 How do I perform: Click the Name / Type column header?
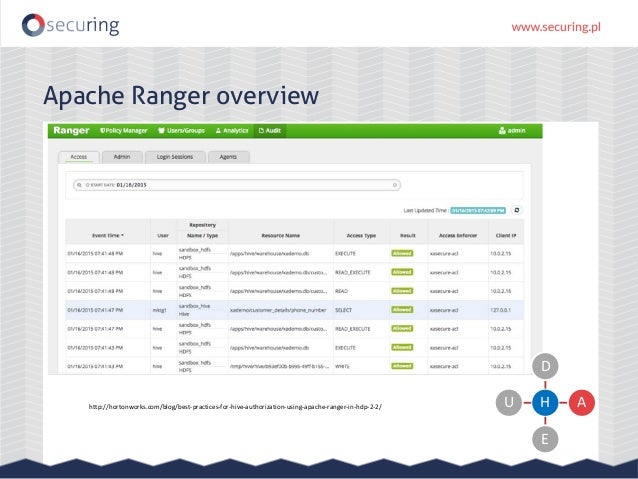202,236
